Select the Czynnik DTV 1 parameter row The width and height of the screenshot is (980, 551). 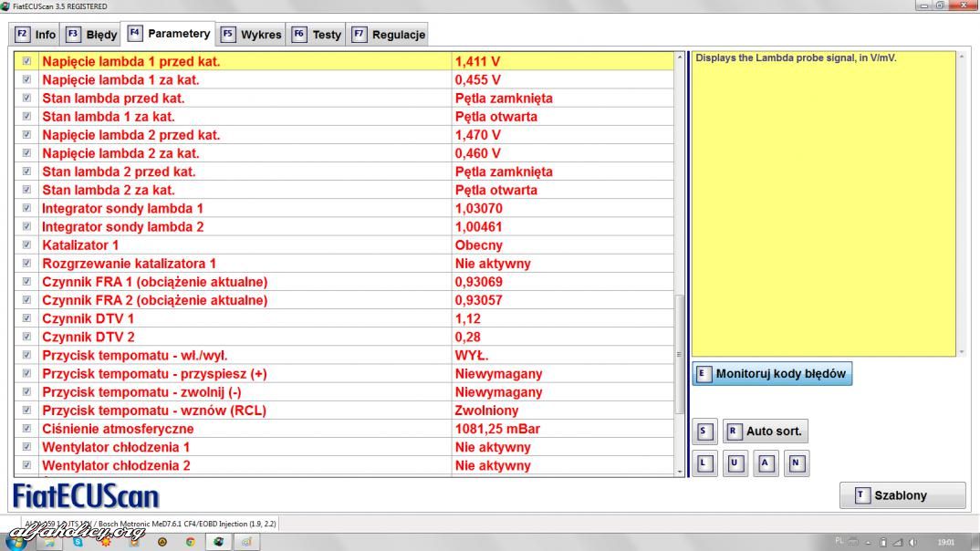click(x=246, y=318)
